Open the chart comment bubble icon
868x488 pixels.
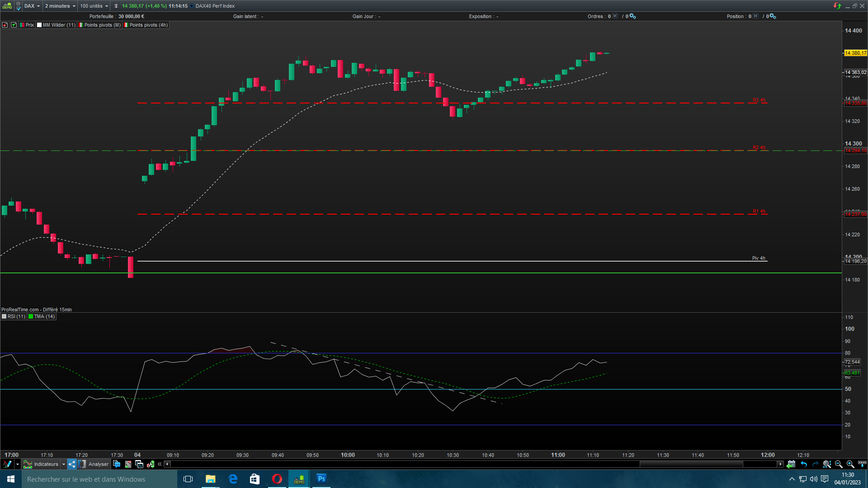pos(117,464)
